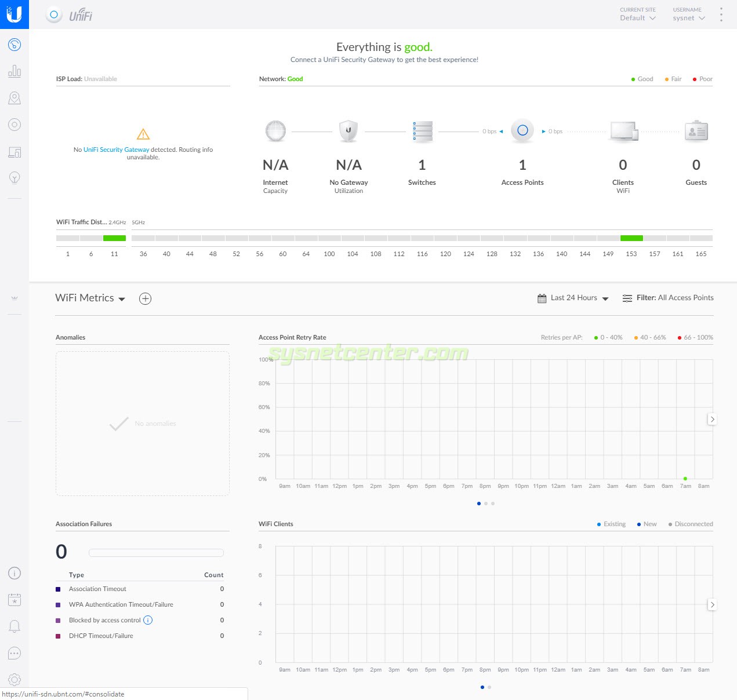Open the Clients page in sidebar
This screenshot has height=700, width=737.
pos(14,152)
